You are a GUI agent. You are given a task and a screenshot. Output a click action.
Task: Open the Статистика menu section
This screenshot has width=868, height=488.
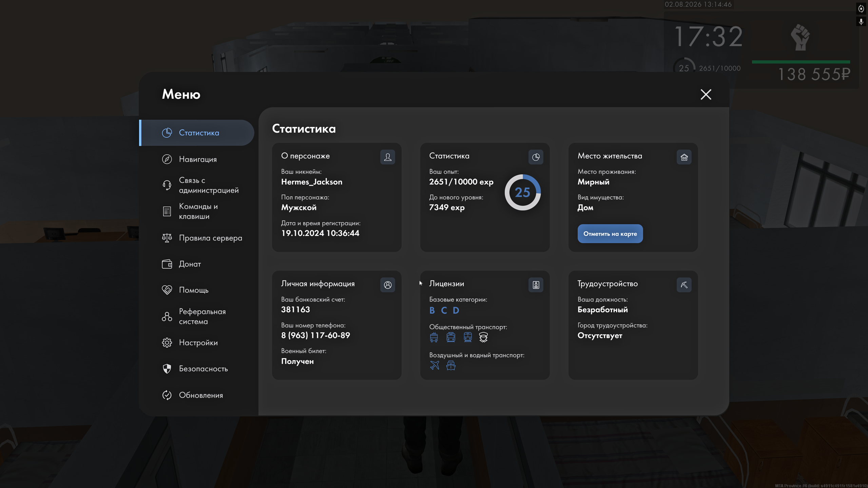pos(197,133)
